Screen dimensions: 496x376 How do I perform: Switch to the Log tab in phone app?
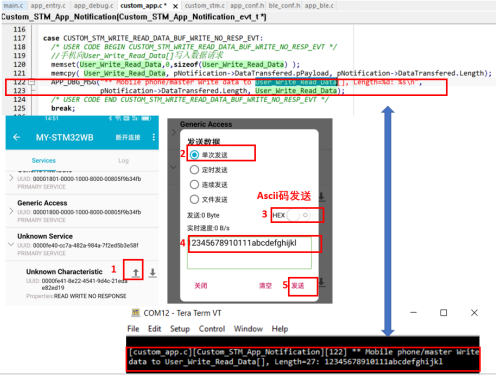(123, 161)
